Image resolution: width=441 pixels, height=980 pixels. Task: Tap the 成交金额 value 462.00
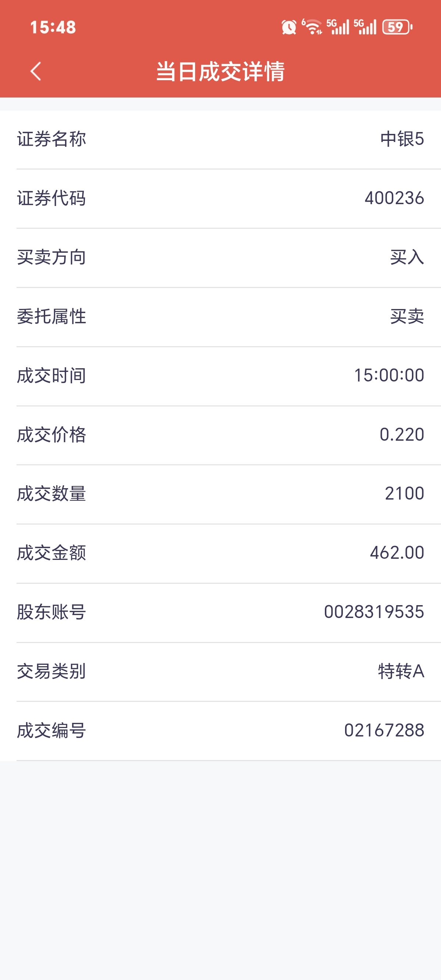pos(397,553)
